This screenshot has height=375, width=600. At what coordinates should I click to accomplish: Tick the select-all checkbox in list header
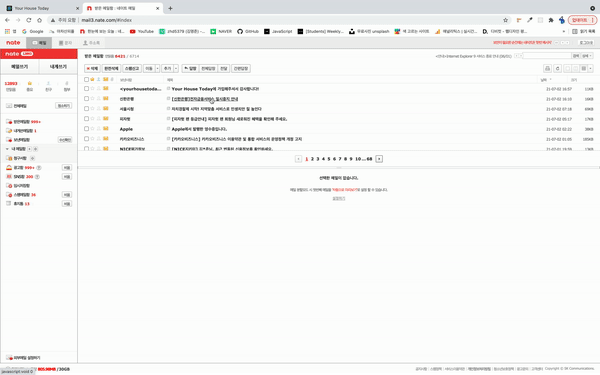(86, 80)
